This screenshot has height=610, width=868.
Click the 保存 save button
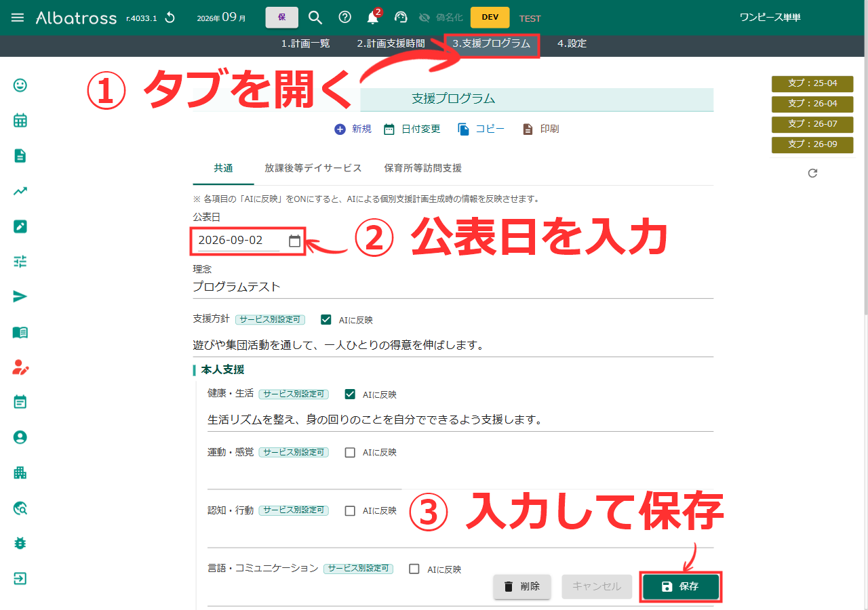(x=681, y=586)
